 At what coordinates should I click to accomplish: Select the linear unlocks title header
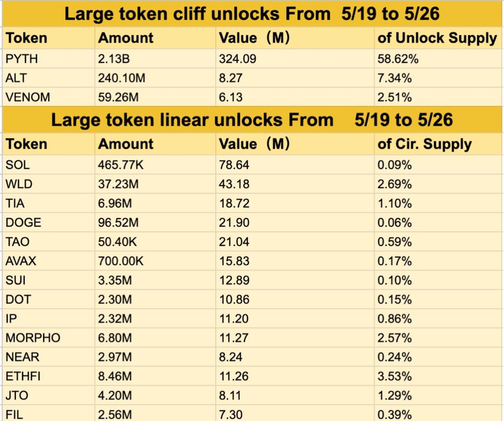[252, 120]
